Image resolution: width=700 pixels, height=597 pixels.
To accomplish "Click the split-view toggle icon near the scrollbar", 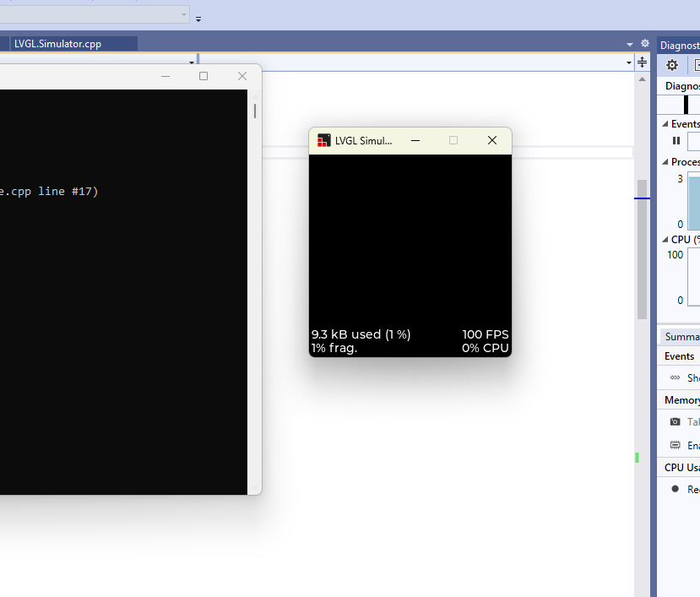I will [x=642, y=62].
